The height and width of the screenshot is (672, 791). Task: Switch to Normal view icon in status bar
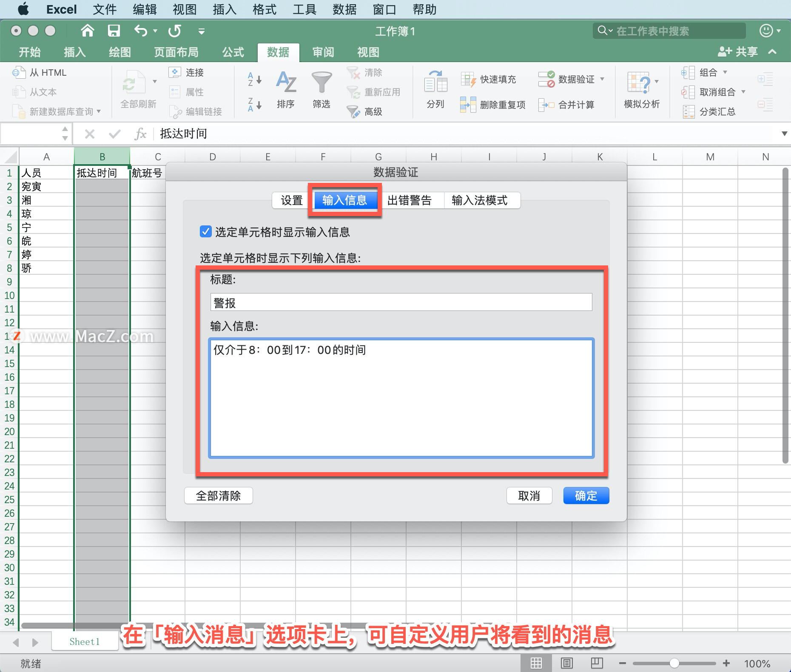tap(536, 663)
